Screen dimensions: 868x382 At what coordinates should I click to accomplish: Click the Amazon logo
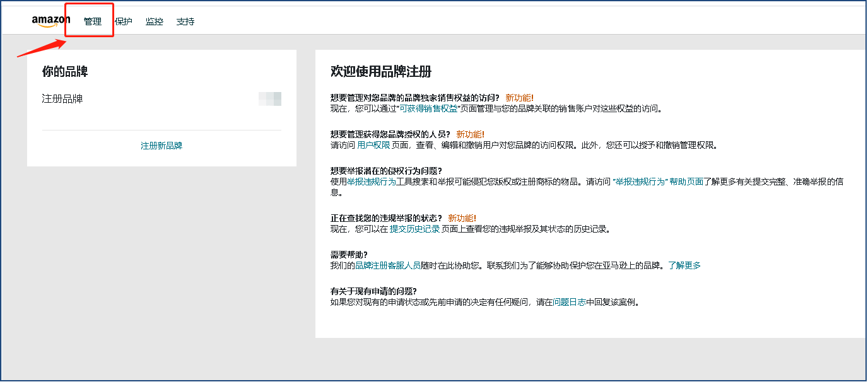(x=50, y=21)
